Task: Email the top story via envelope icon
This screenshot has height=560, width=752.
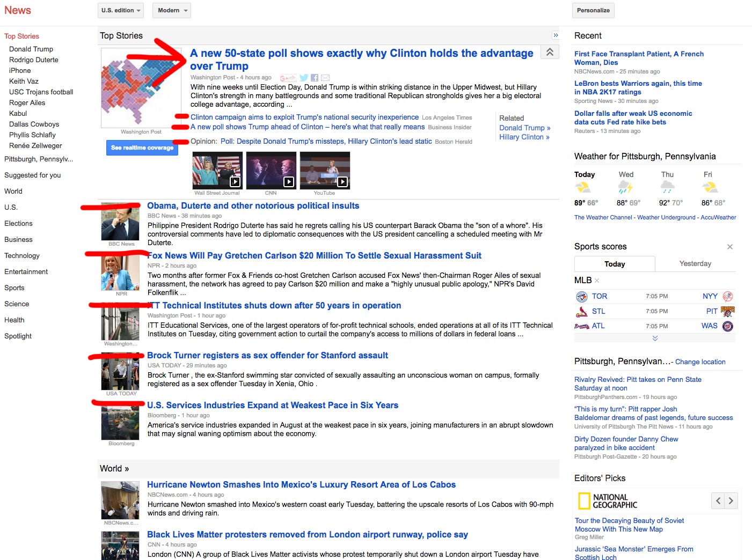Action: click(x=325, y=78)
